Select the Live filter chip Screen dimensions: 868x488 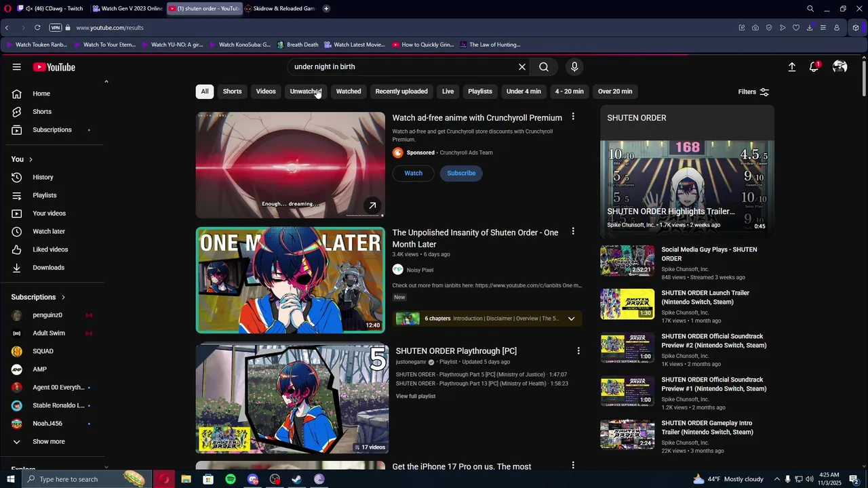[x=448, y=91]
